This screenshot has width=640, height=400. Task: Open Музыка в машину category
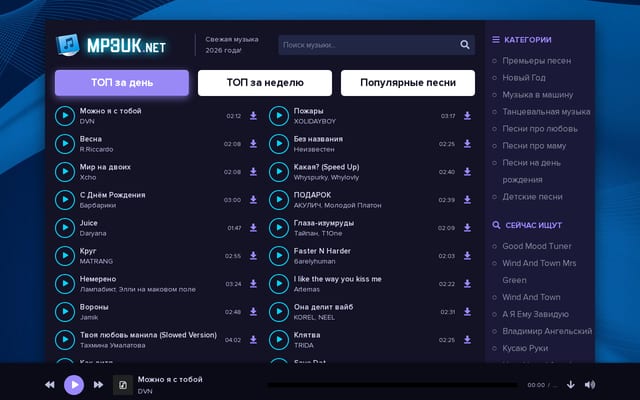538,95
